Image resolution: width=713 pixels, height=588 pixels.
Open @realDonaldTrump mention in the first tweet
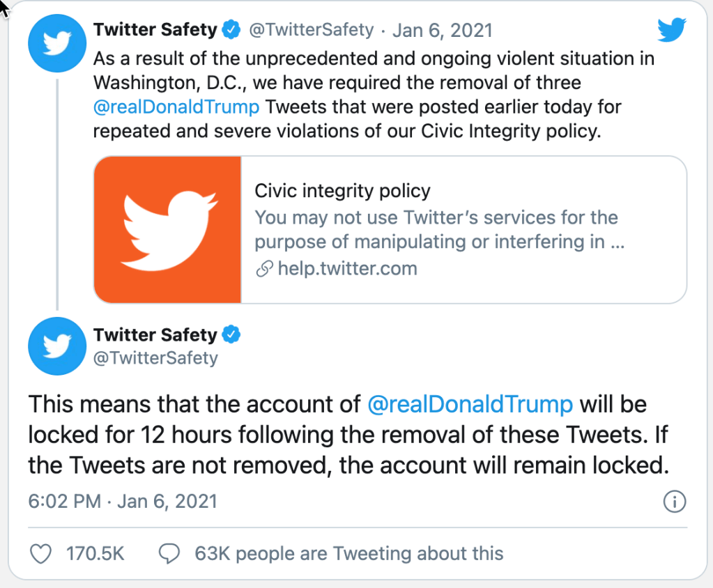tap(176, 107)
